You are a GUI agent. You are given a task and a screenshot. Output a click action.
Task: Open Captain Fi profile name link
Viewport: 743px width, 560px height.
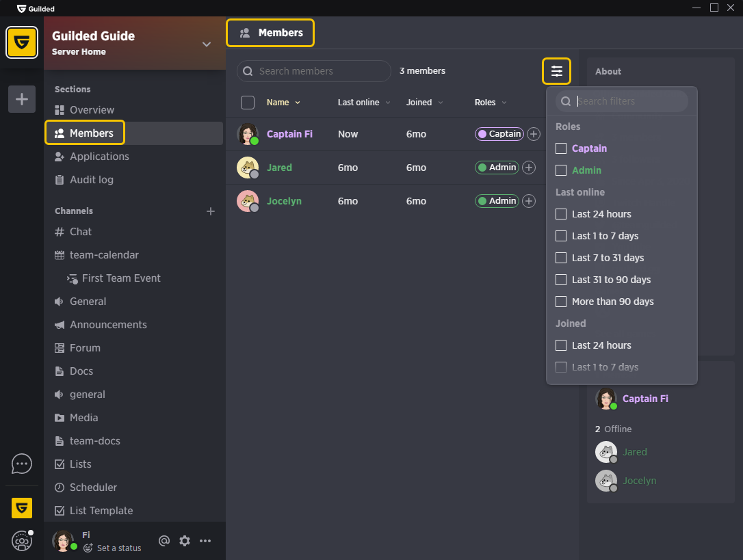click(x=289, y=134)
